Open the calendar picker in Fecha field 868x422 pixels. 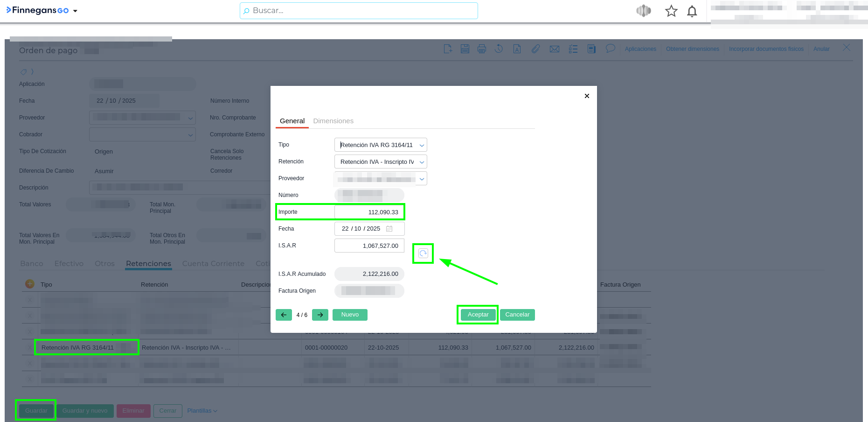point(389,229)
